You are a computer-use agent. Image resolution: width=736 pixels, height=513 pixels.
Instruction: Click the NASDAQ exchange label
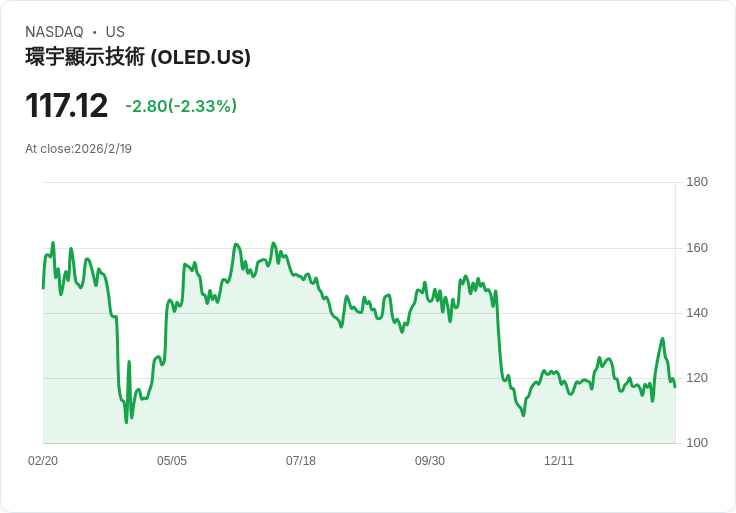pos(54,32)
